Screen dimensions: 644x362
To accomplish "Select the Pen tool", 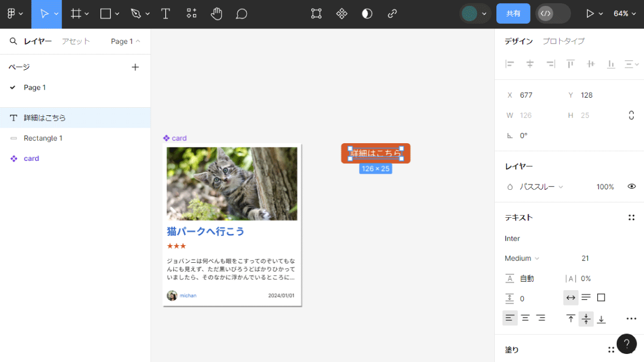I will [136, 14].
